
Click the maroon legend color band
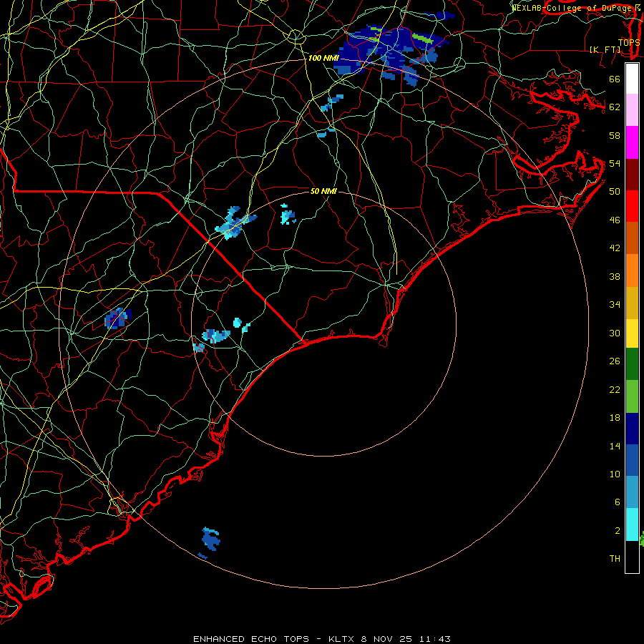click(632, 174)
